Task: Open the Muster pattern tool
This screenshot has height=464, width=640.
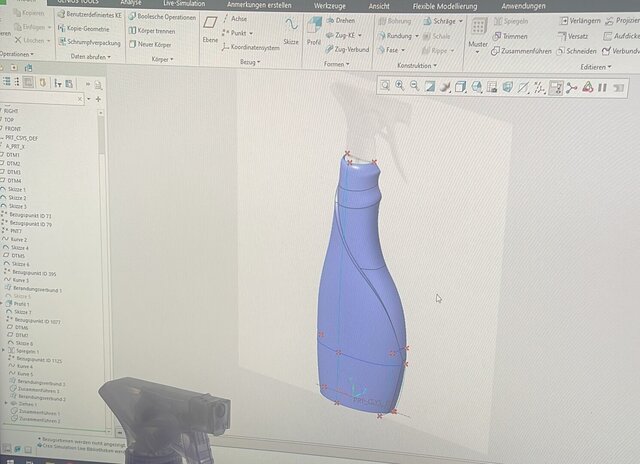Action: click(x=478, y=33)
